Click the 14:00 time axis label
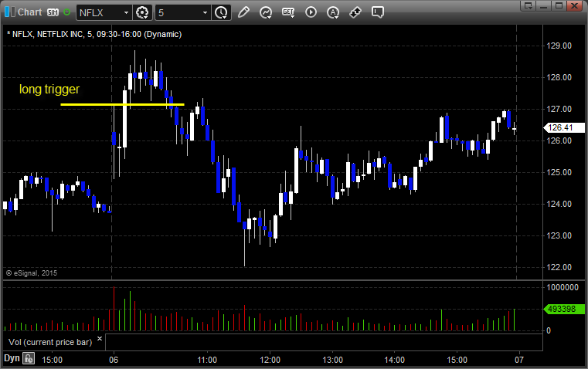The height and width of the screenshot is (369, 588). [395, 360]
